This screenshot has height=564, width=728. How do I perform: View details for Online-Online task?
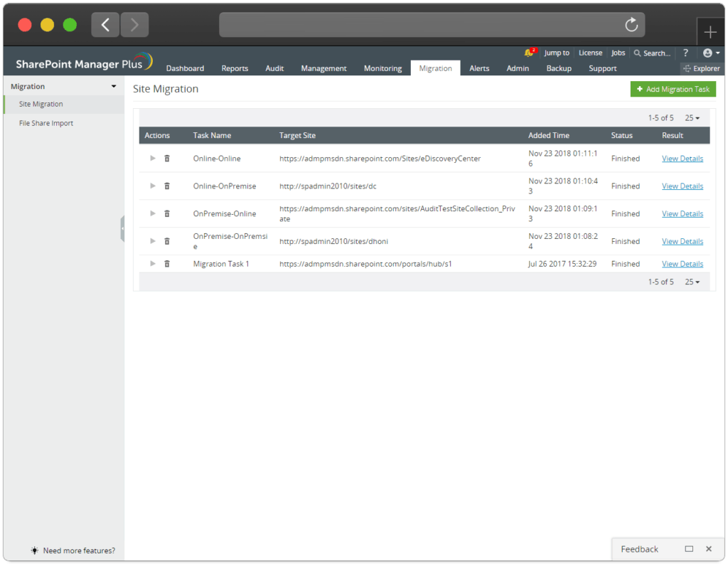pyautogui.click(x=682, y=159)
